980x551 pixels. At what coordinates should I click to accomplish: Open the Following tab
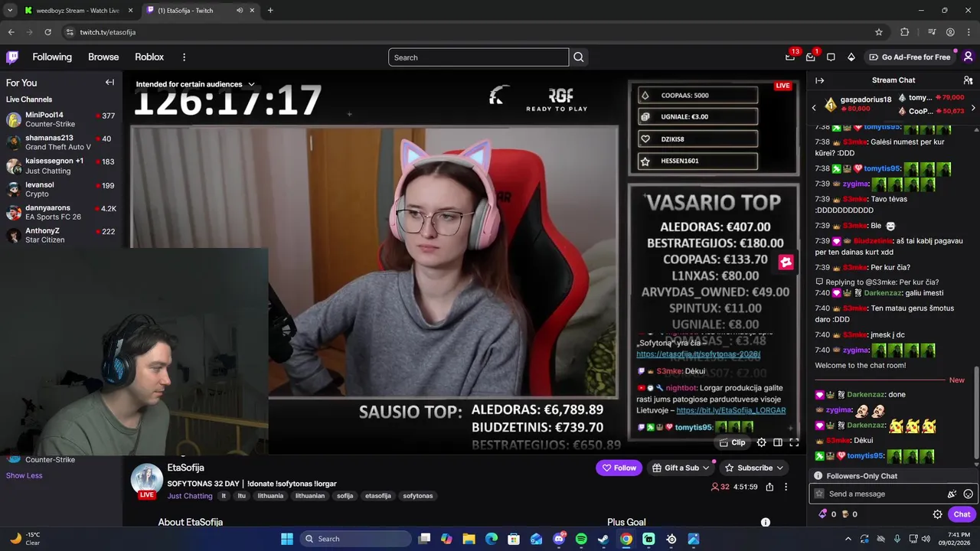(52, 57)
